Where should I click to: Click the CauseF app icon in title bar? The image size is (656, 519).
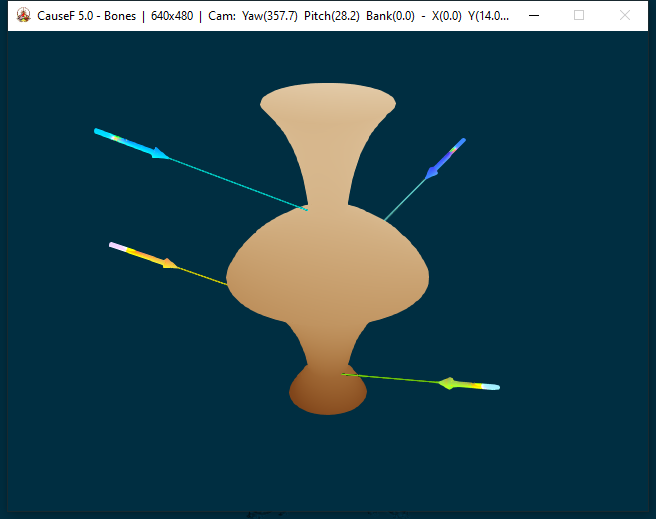[23, 16]
